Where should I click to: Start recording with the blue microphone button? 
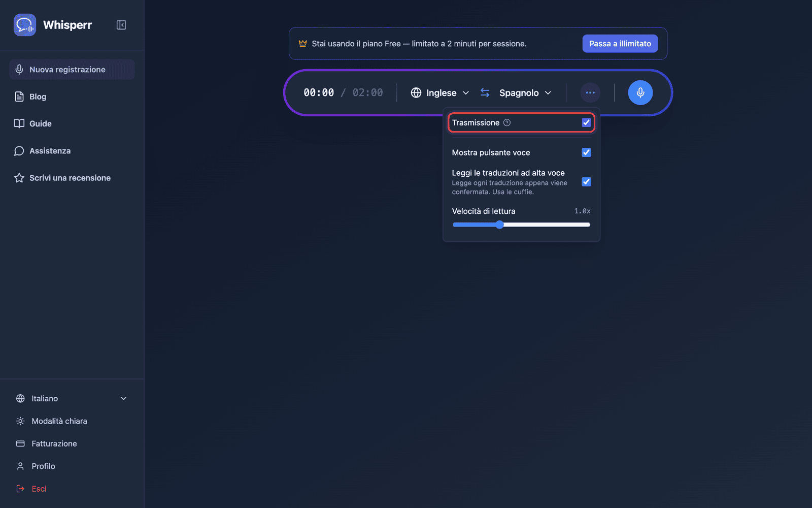640,92
